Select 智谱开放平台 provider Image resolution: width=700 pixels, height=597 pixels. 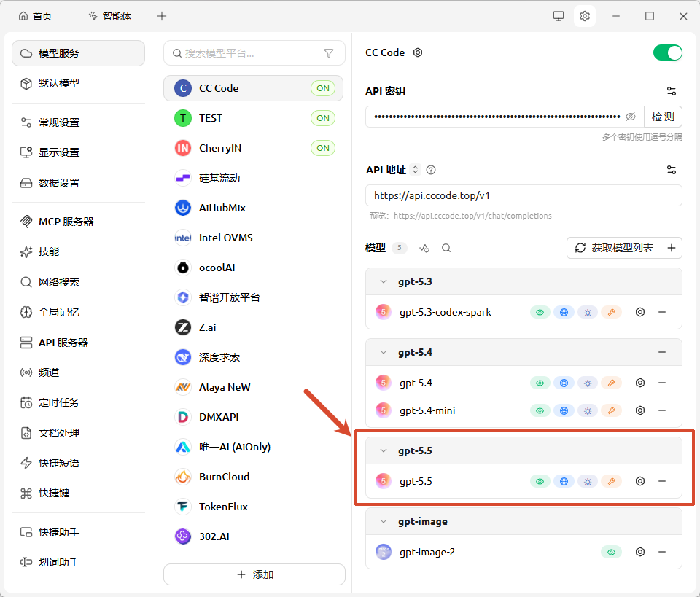[253, 297]
